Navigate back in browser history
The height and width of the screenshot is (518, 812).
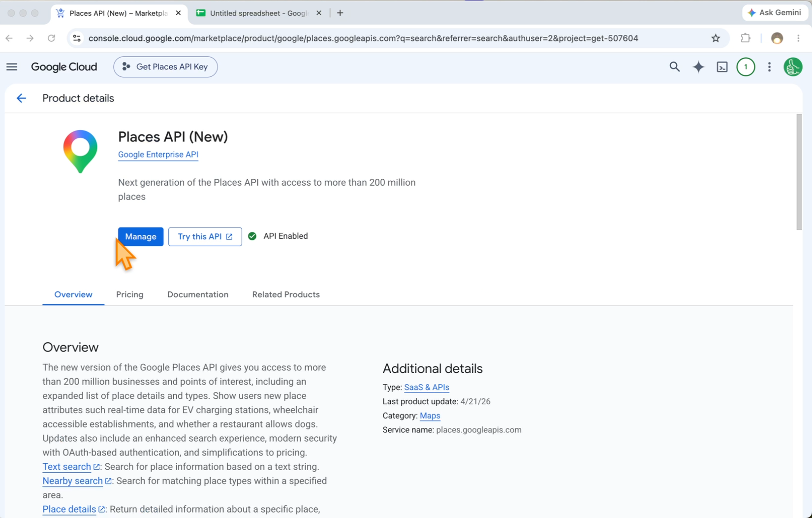pos(9,38)
